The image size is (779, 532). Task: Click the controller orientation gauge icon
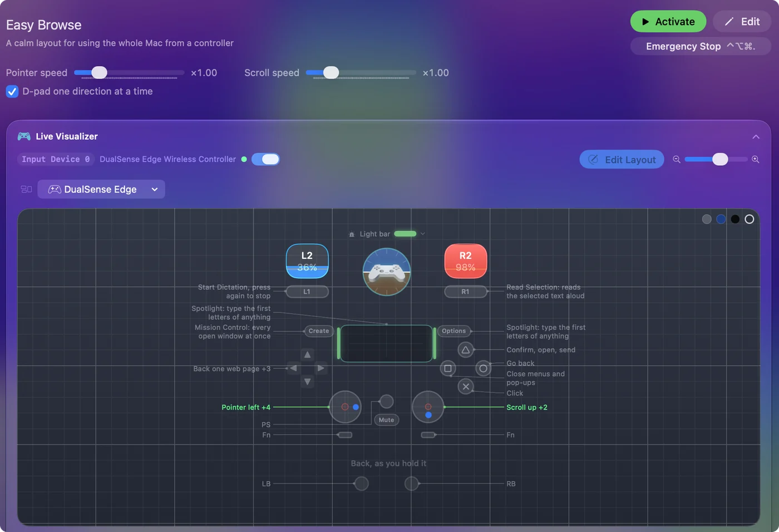[387, 272]
